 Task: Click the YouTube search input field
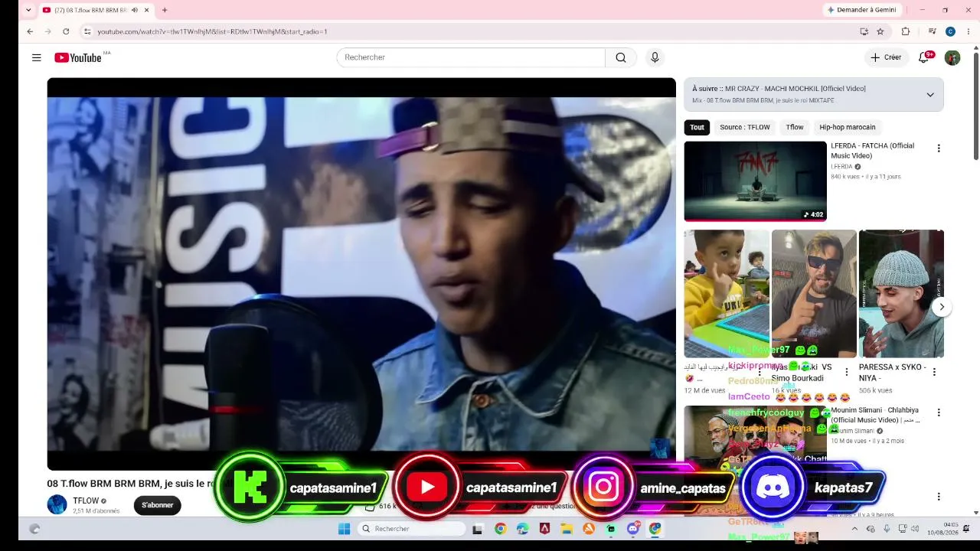pos(471,57)
